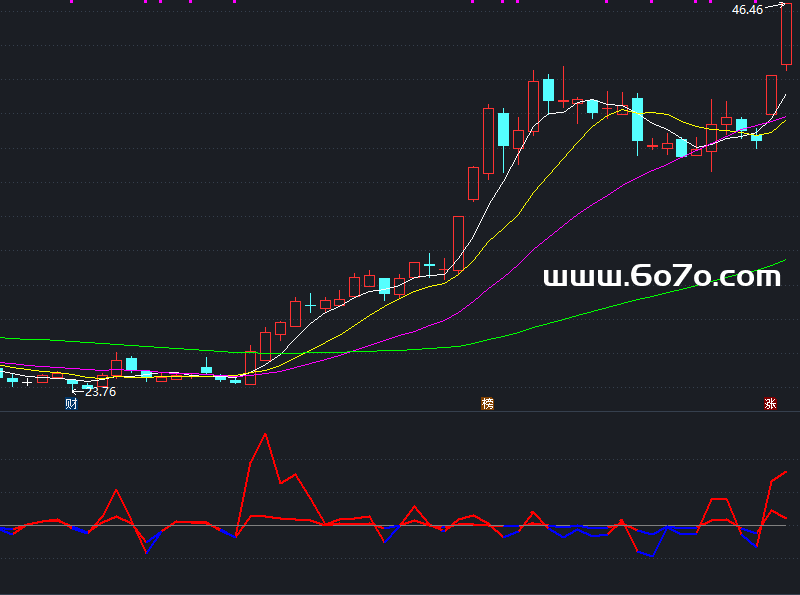Select the small cyan candle at 23.76 low

(x=72, y=381)
